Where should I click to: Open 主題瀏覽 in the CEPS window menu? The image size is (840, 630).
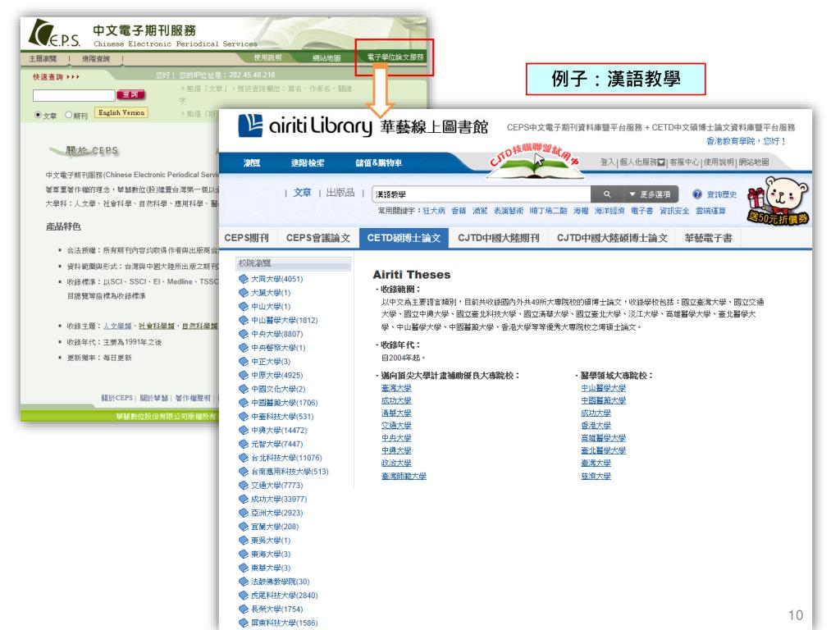(x=43, y=58)
